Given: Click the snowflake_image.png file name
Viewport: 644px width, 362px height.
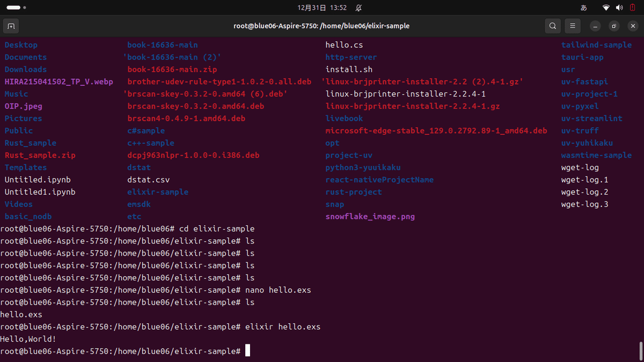Looking at the screenshot, I should [370, 217].
